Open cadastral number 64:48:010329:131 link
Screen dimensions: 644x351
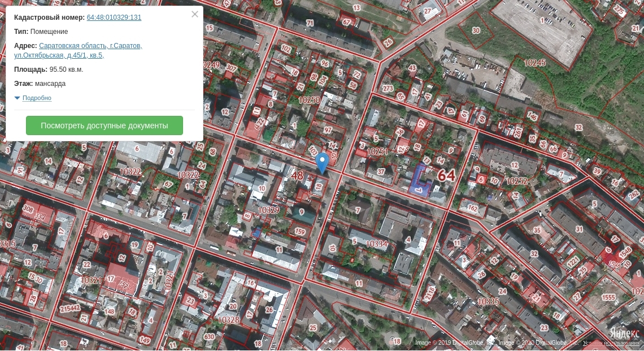(114, 18)
